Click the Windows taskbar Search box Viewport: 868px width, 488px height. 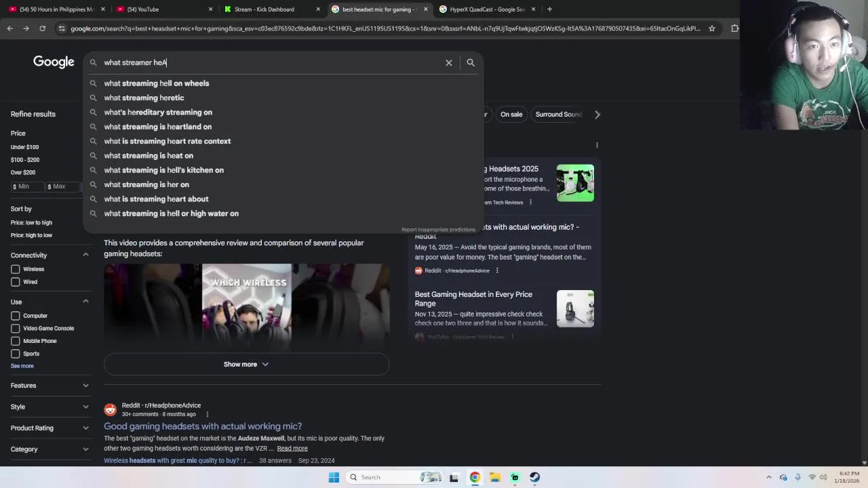[395, 477]
